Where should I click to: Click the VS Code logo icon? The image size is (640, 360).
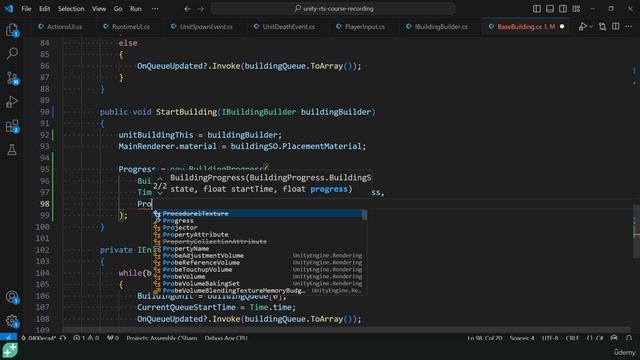coord(9,9)
